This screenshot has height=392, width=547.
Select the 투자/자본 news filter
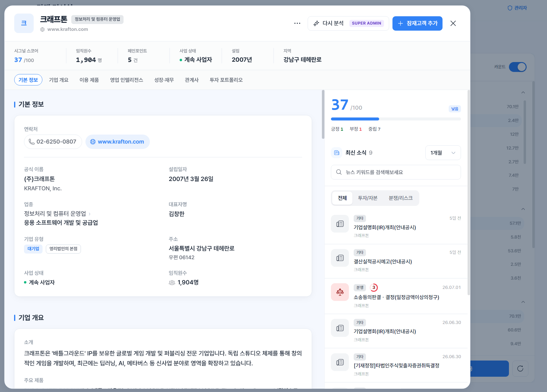(368, 198)
